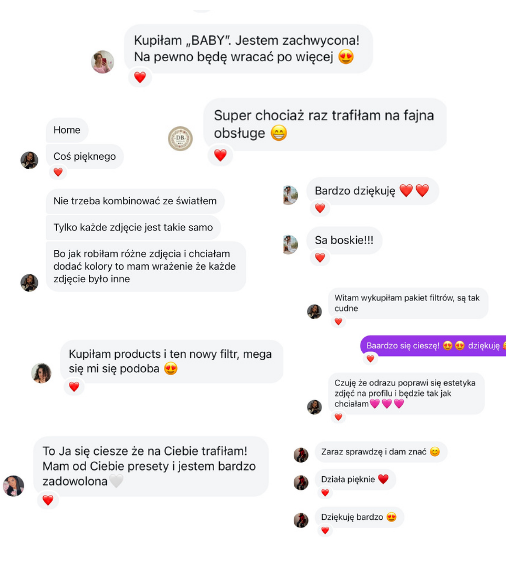Click heart reaction under "Super chociaż raz" message
This screenshot has width=520, height=563.
pos(220,155)
